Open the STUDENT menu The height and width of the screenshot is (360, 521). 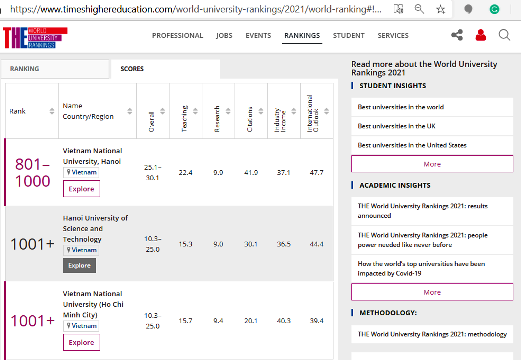[x=349, y=35]
